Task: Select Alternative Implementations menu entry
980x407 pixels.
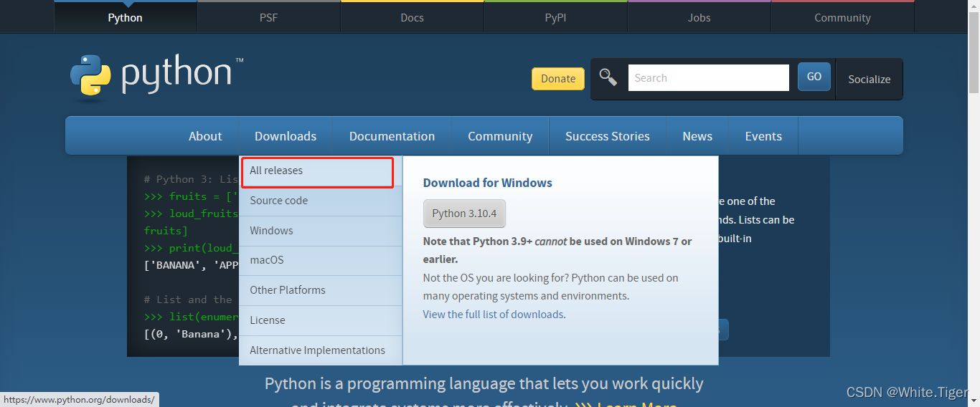Action: [x=321, y=350]
